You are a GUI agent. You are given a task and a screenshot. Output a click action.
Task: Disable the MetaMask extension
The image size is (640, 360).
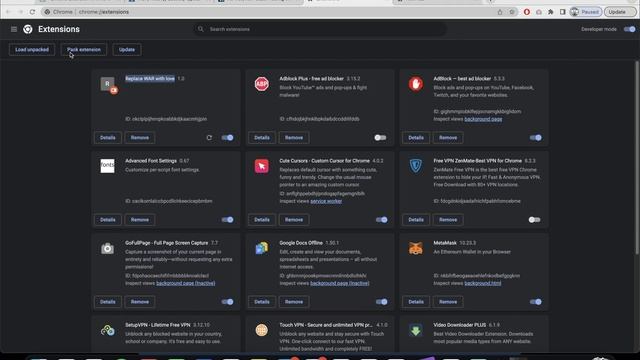tap(536, 302)
